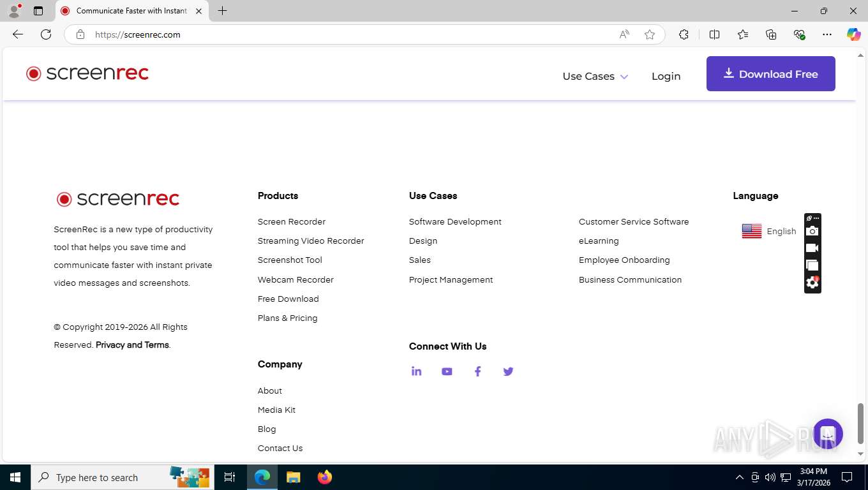This screenshot has height=490, width=868.
Task: Select the ScreenRec browser tab
Action: pos(131,11)
